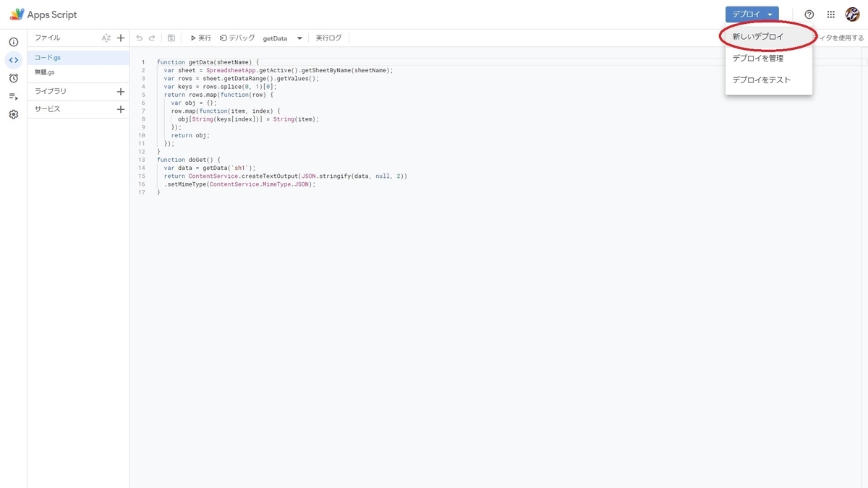Open the Triggers alarm clock icon
The width and height of the screenshot is (868, 488).
pyautogui.click(x=13, y=78)
